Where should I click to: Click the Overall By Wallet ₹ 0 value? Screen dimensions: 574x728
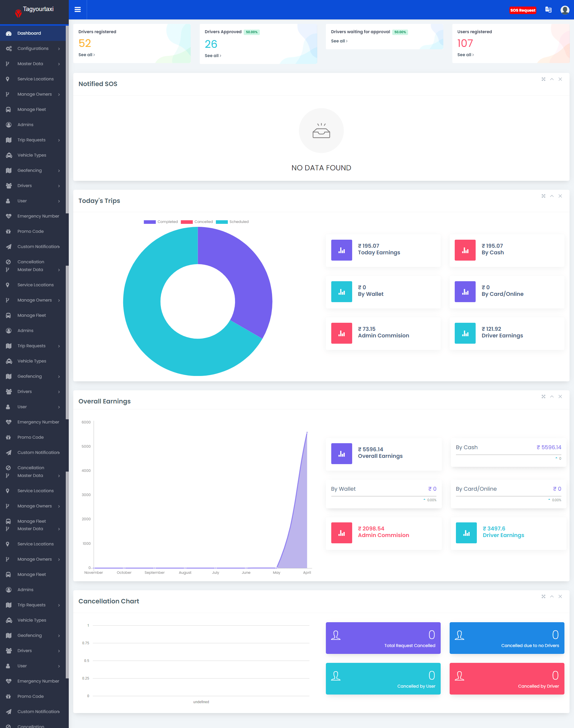pos(432,489)
